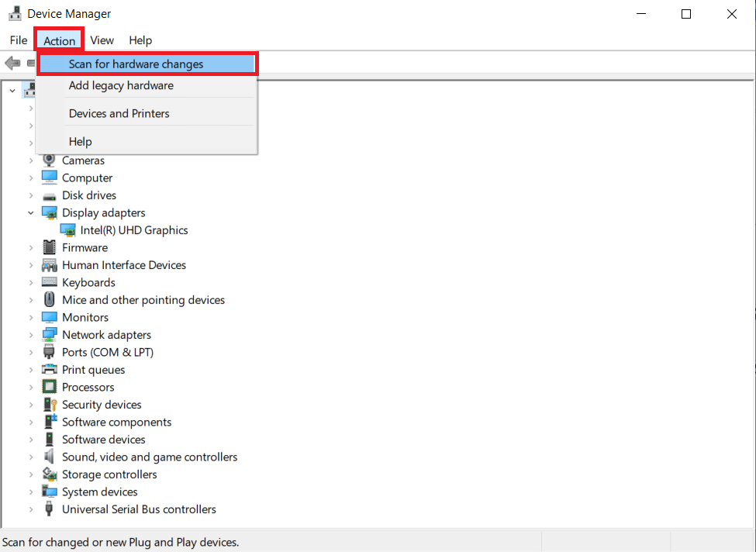Select Help in the Action dropdown

[x=147, y=142]
